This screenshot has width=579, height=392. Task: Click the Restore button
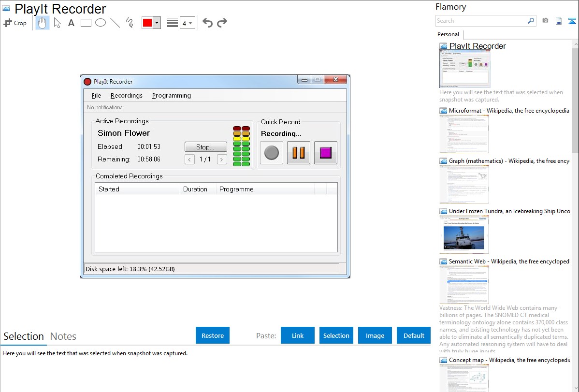pos(213,335)
